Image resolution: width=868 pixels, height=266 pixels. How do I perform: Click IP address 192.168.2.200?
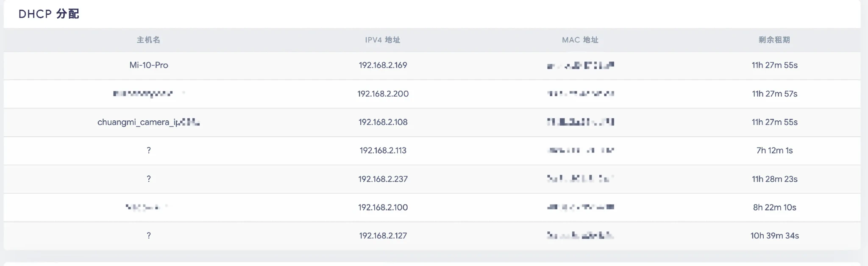[x=383, y=94]
